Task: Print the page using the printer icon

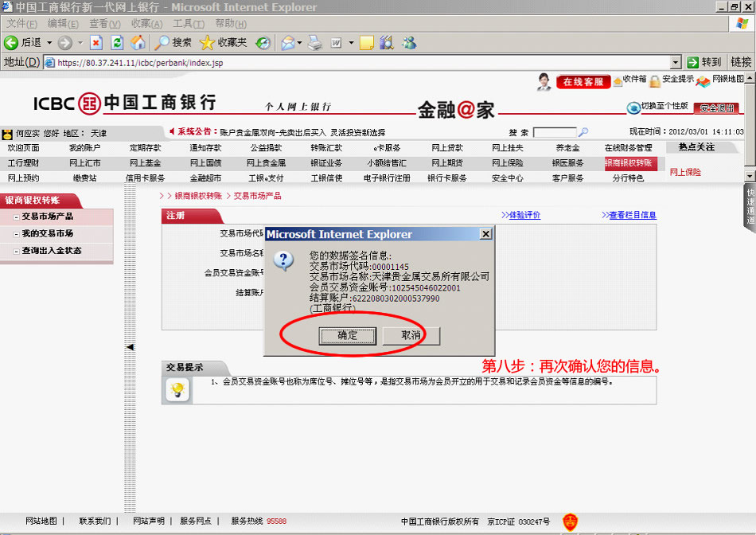Action: pos(315,43)
